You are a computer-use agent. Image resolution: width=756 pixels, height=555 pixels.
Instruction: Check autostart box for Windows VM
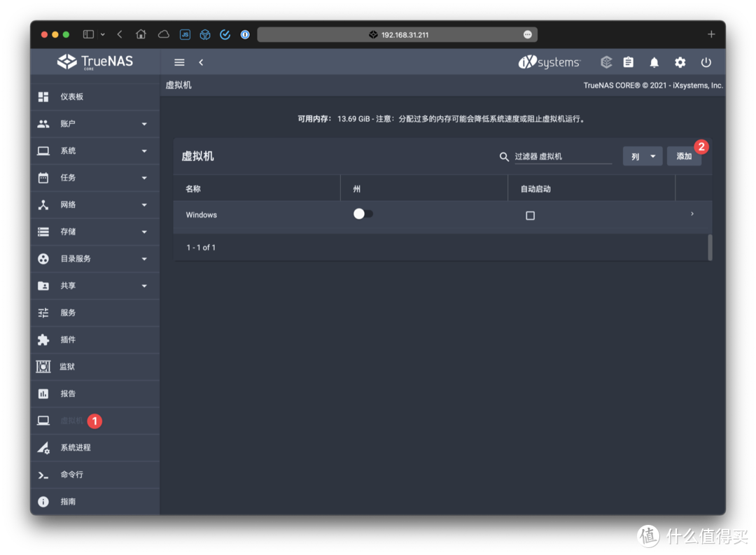pos(531,216)
